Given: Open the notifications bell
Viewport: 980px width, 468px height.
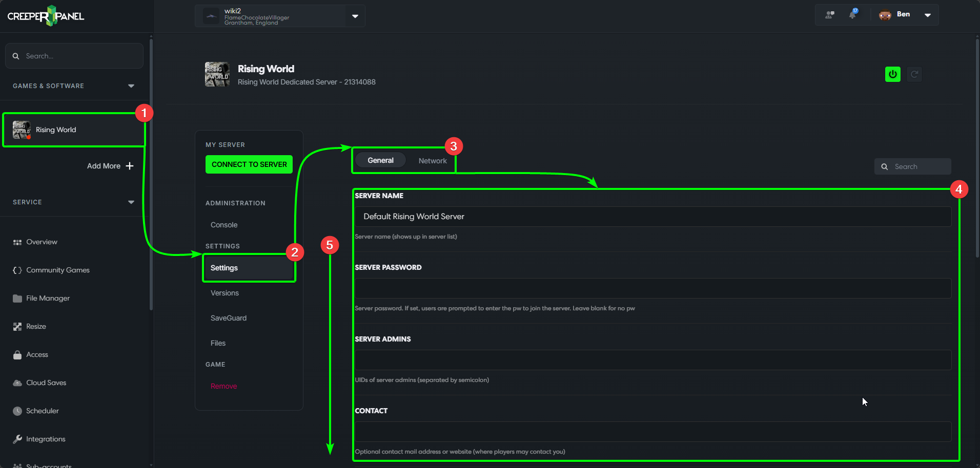Looking at the screenshot, I should [852, 15].
